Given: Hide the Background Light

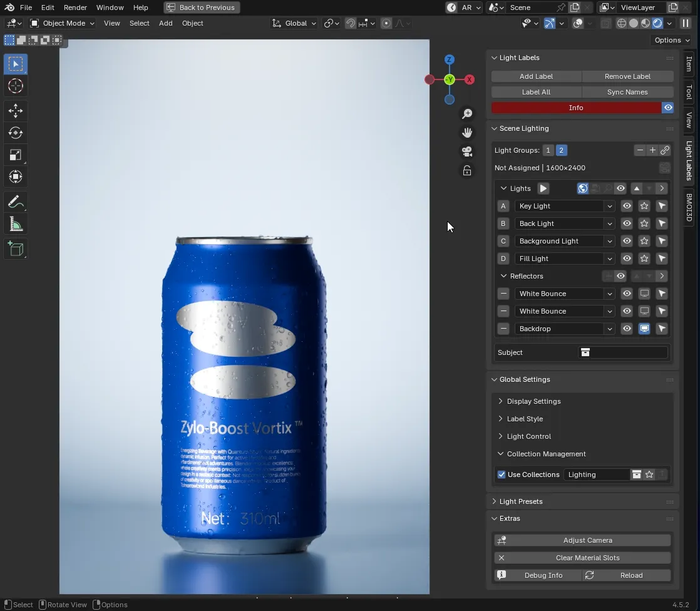Looking at the screenshot, I should point(627,241).
